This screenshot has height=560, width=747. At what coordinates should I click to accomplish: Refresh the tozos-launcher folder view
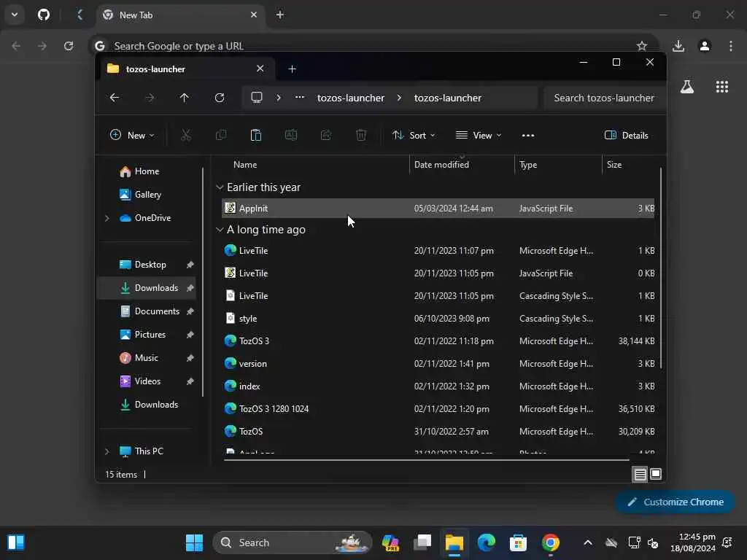(220, 98)
